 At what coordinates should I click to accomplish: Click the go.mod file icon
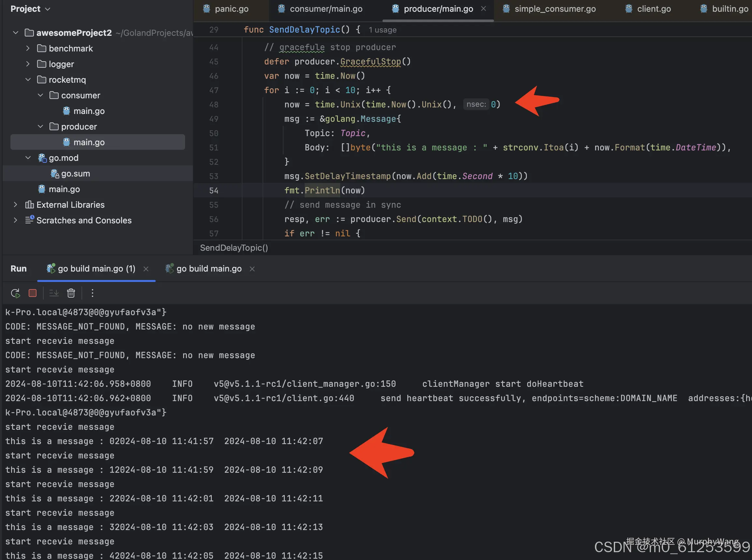coord(42,158)
